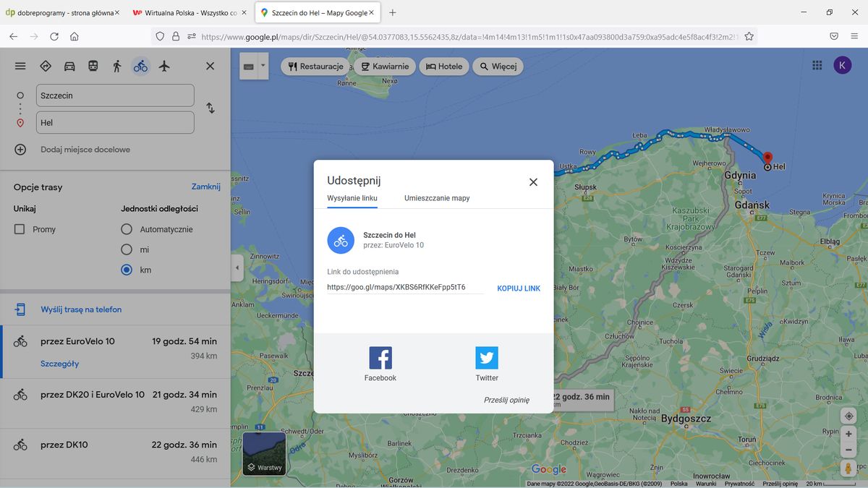Enable the Promy avoidance checkbox
Image resolution: width=868 pixels, height=488 pixels.
[x=21, y=229]
